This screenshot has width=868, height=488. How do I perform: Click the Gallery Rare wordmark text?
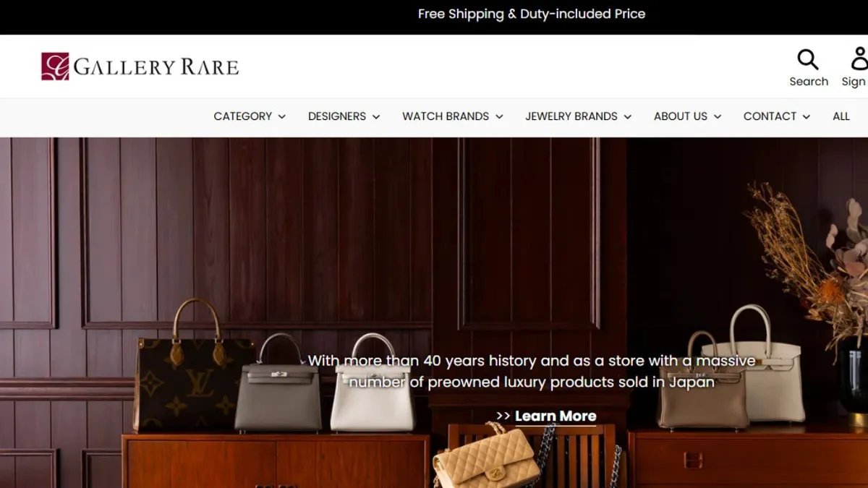156,68
